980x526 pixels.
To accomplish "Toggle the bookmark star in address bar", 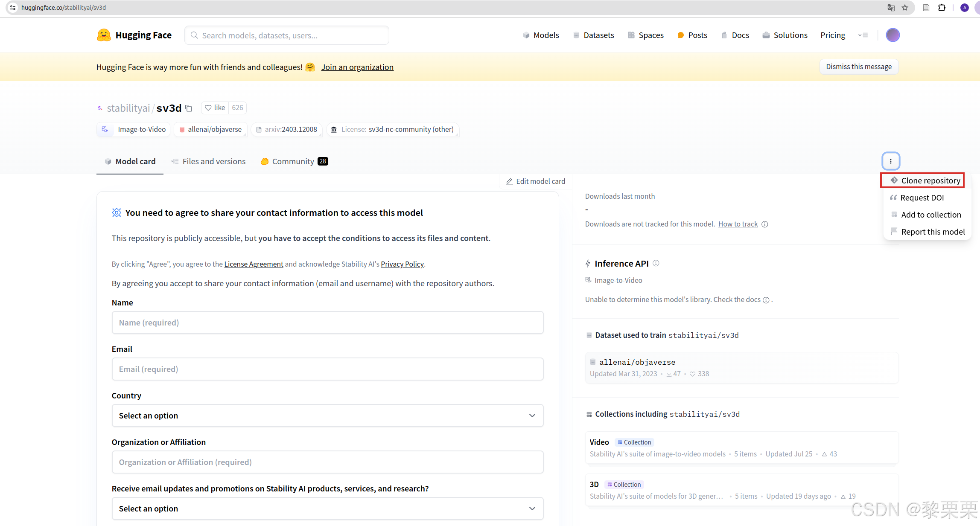I will [905, 7].
